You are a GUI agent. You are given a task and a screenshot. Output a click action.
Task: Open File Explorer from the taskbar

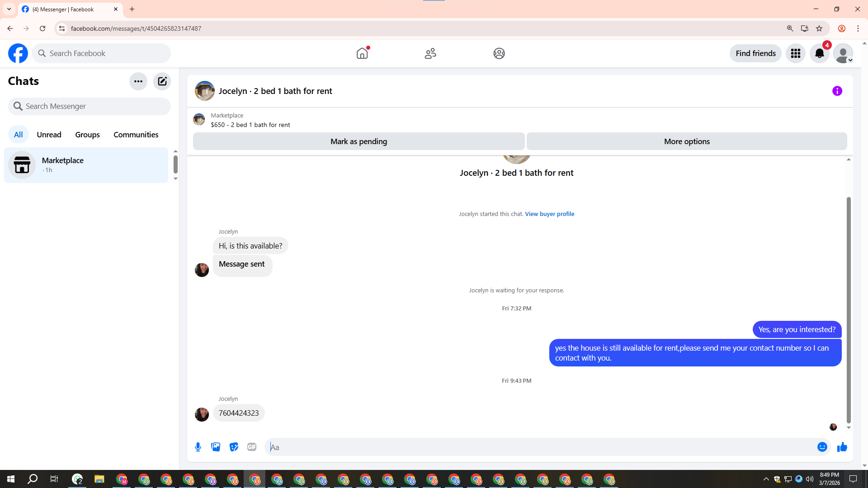[99, 479]
